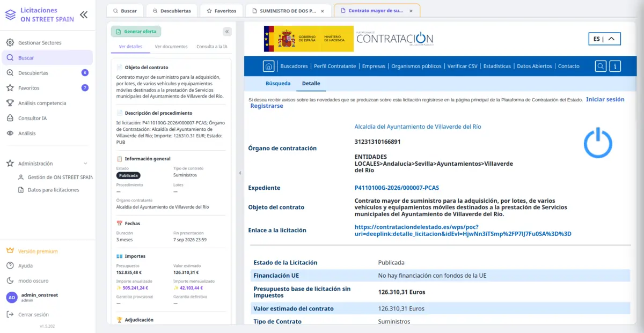Open Verificar CSV in navbar
Image resolution: width=644 pixels, height=333 pixels.
(x=462, y=66)
